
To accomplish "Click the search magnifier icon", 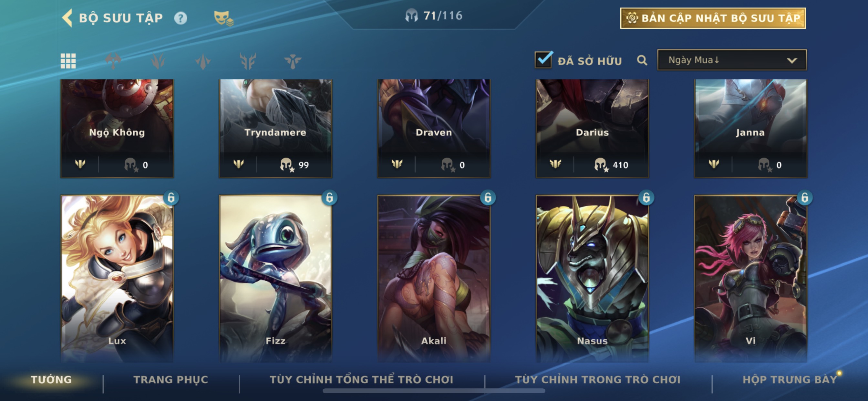I will coord(642,61).
